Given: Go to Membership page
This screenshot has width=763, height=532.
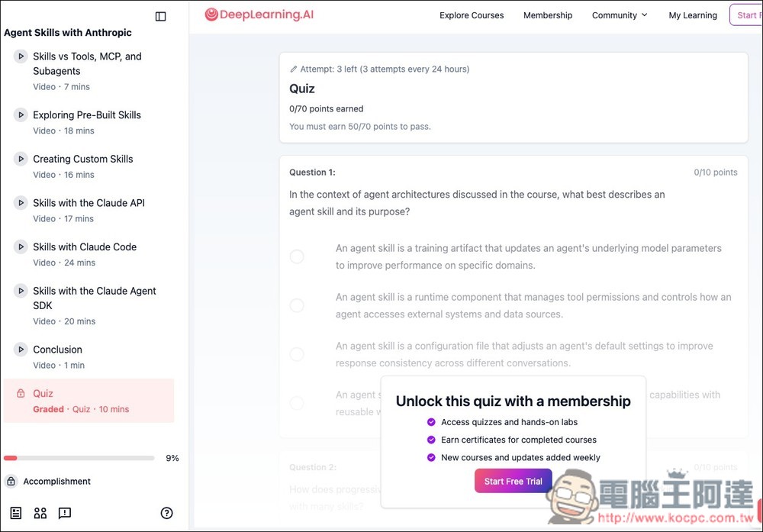Looking at the screenshot, I should point(548,15).
